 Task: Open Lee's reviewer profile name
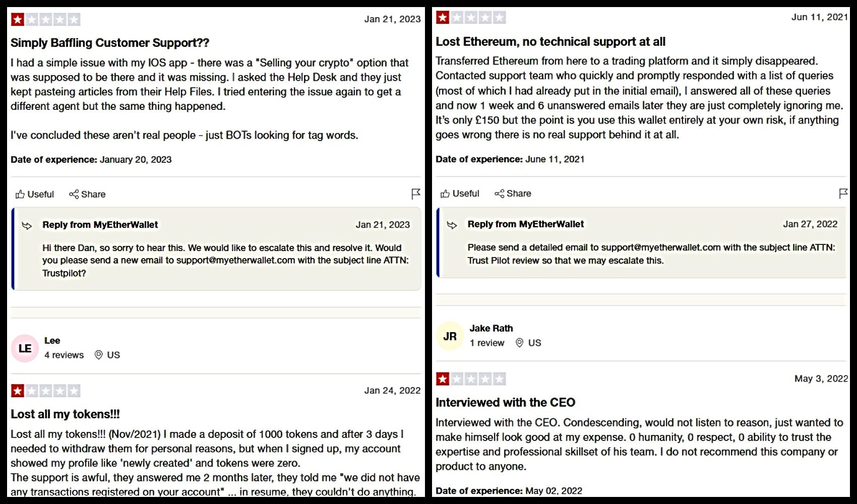coord(52,341)
